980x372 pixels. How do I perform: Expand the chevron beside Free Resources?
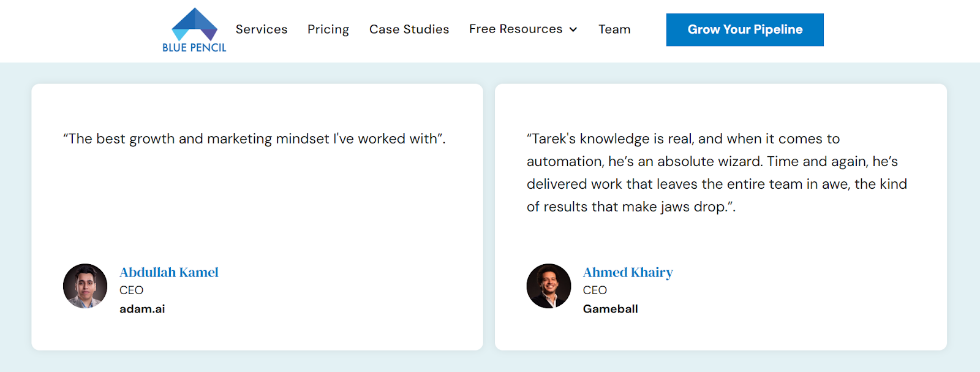point(573,30)
